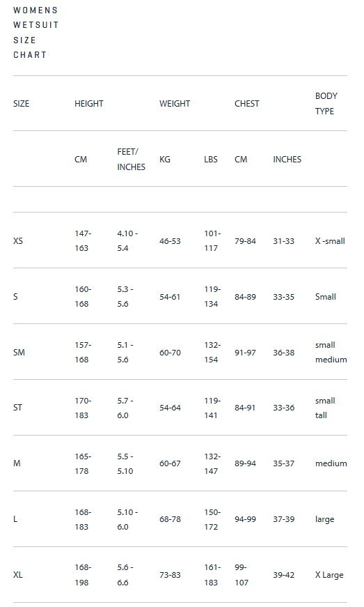Select the 94-99 chest cm cell

click(x=245, y=519)
